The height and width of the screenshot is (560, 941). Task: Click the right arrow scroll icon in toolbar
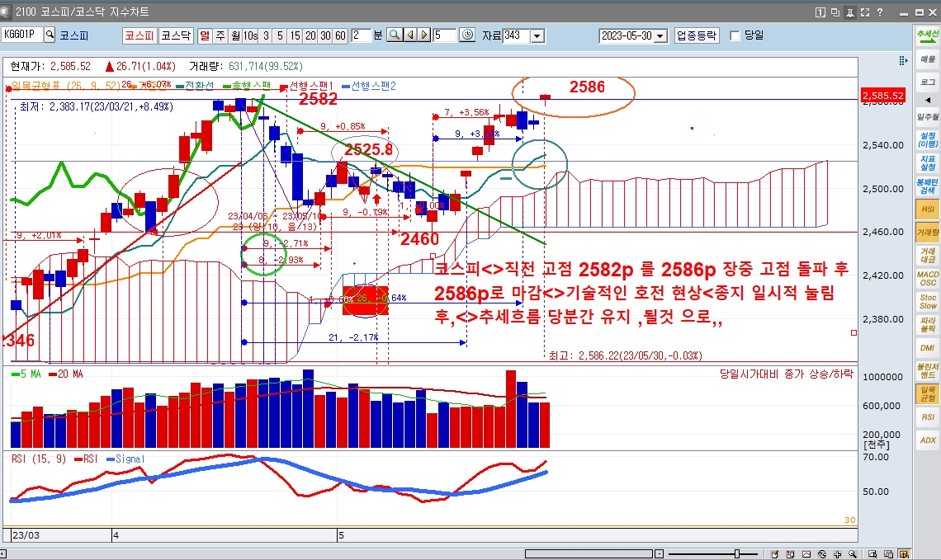pyautogui.click(x=423, y=35)
